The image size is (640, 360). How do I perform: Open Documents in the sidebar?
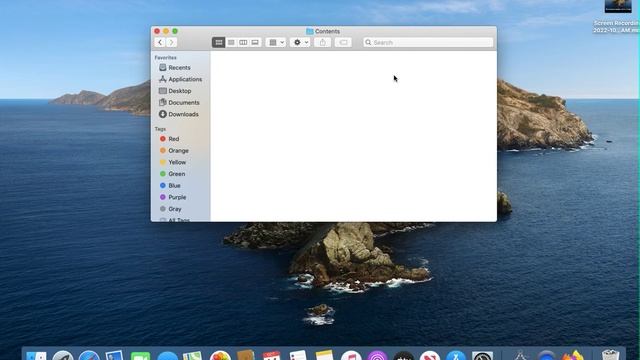[180, 102]
